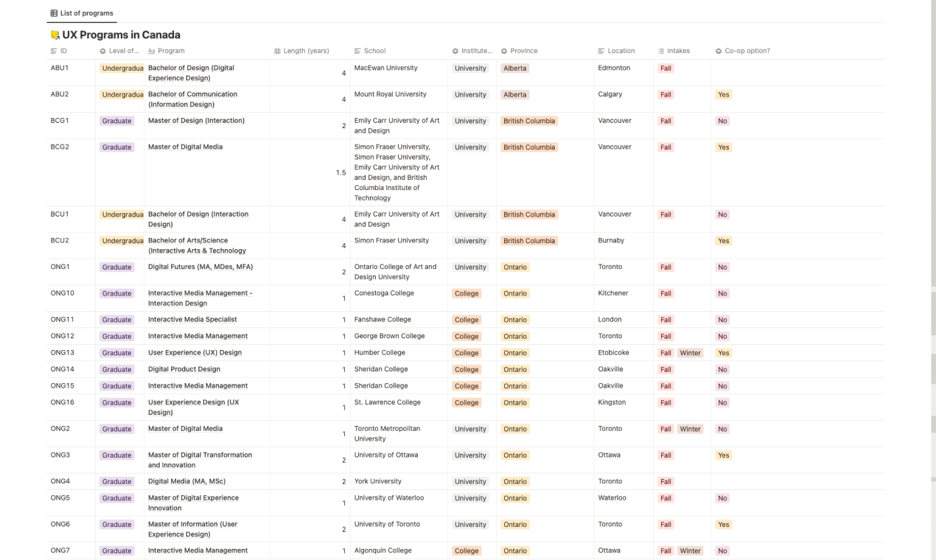Click the Toronto Metropolitan University cell

coord(399,434)
